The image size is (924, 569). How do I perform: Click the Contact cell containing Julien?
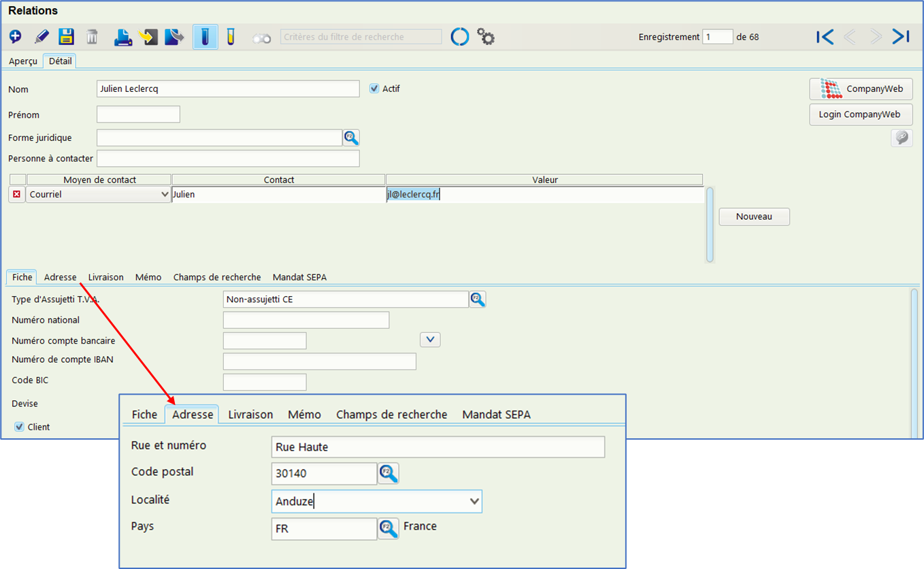coord(278,195)
